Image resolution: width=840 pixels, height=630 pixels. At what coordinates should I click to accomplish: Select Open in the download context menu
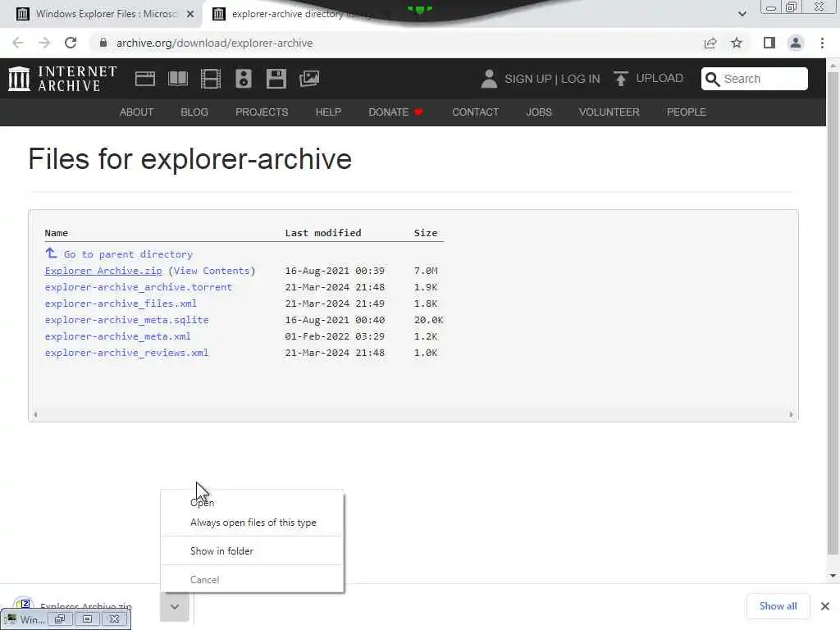[252, 503]
